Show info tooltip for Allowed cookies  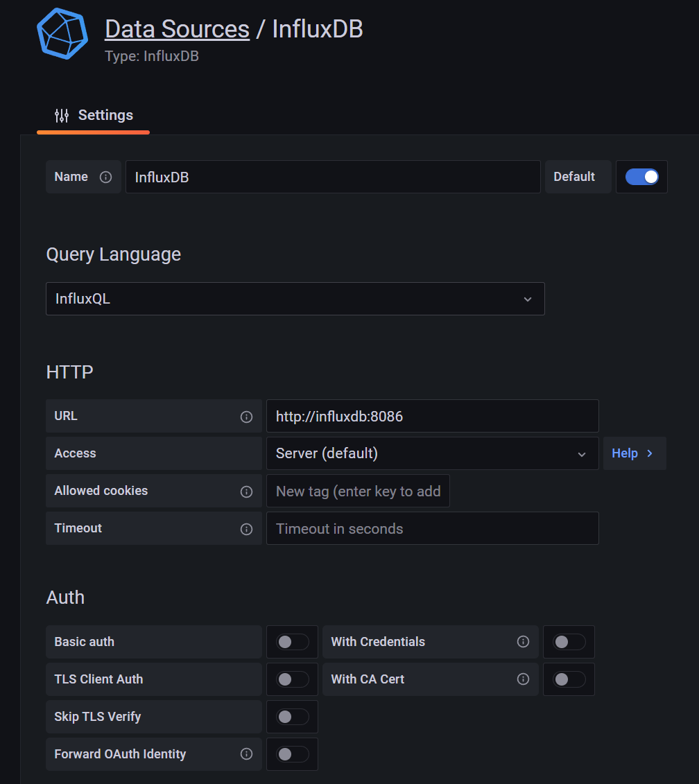(x=246, y=491)
